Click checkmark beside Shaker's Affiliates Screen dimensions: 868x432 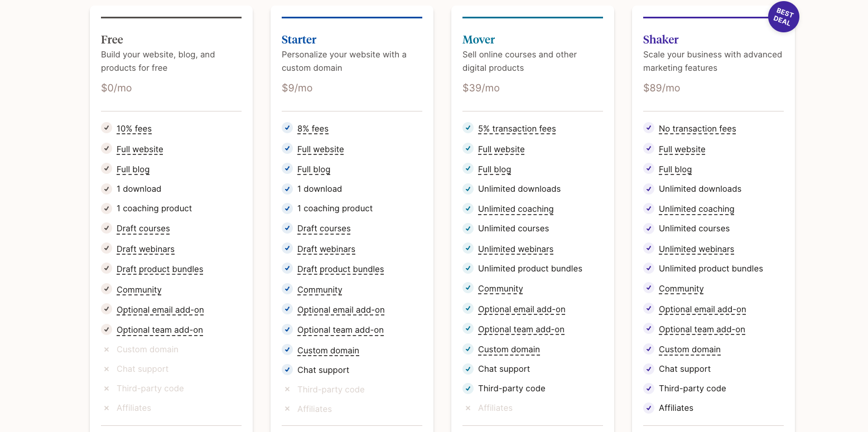[649, 408]
